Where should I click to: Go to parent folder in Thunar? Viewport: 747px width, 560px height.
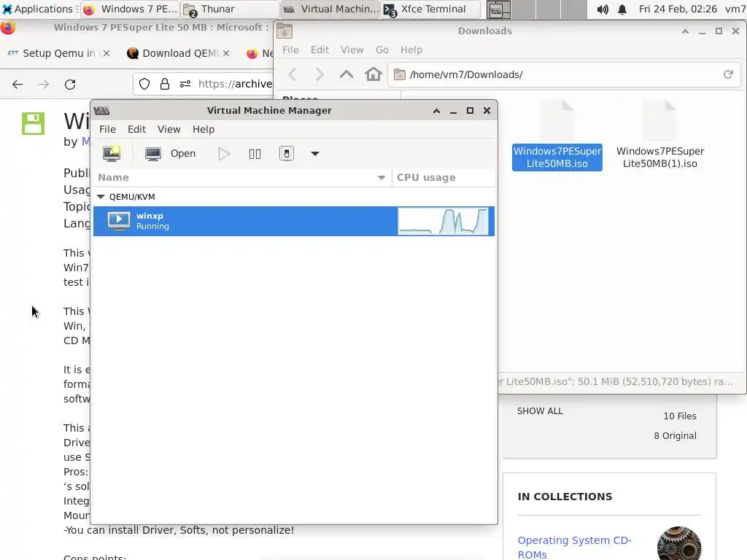point(347,74)
